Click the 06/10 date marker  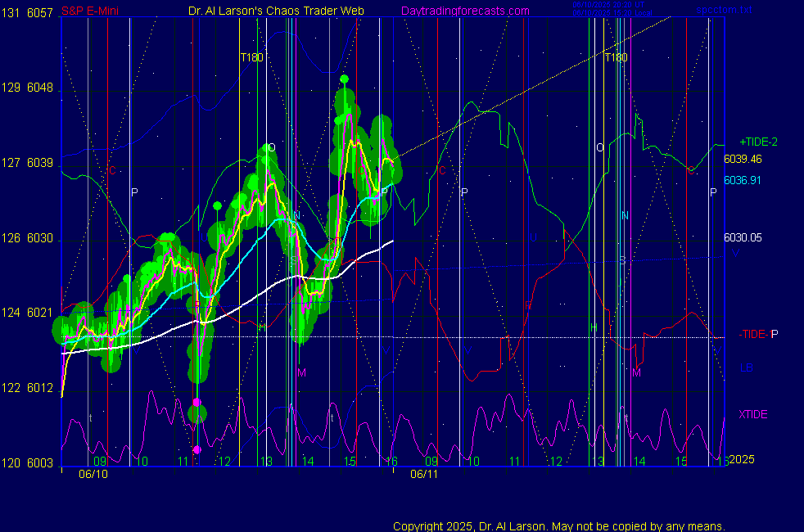(93, 474)
